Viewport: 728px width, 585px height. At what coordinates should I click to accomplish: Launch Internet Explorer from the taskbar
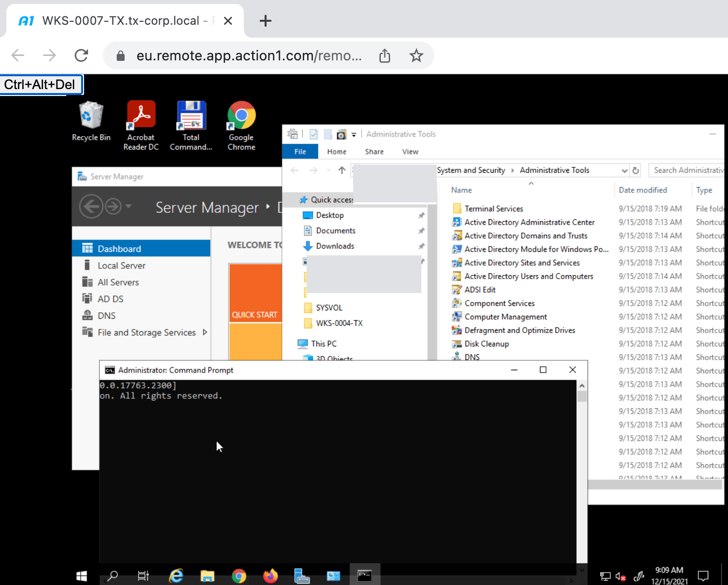(176, 576)
